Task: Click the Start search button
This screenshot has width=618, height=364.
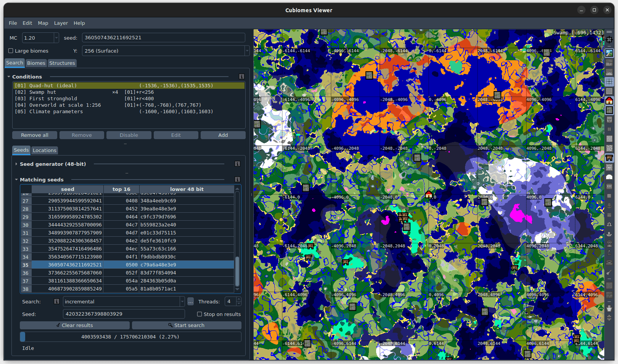Action: tap(187, 325)
